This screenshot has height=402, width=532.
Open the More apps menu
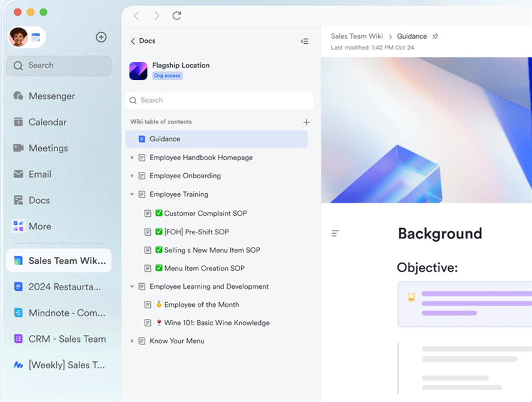point(39,226)
